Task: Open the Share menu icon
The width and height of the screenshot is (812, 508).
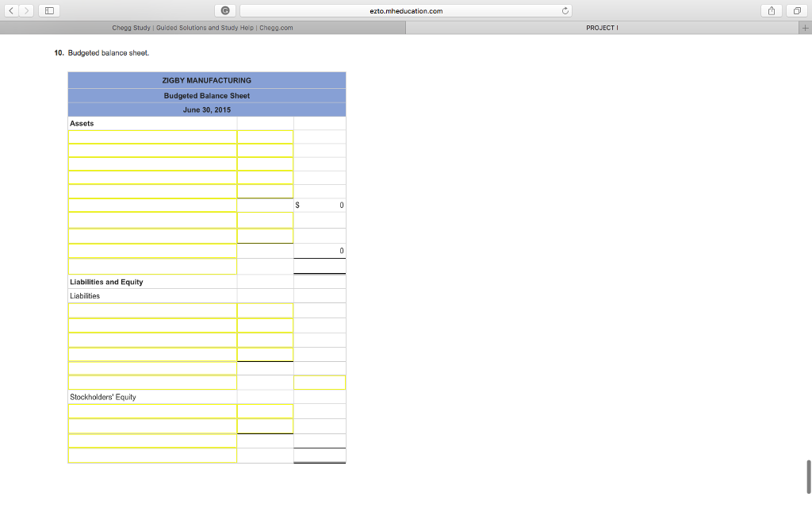Action: 772,10
